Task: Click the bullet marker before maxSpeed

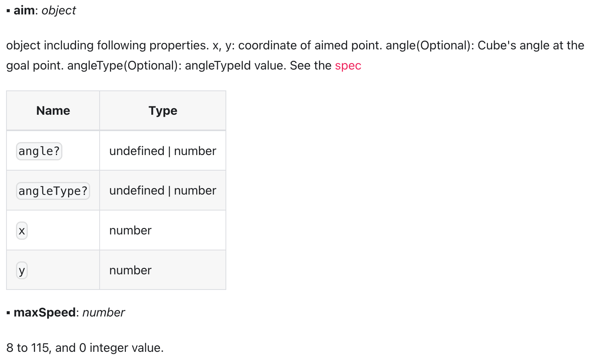Action: [x=8, y=313]
